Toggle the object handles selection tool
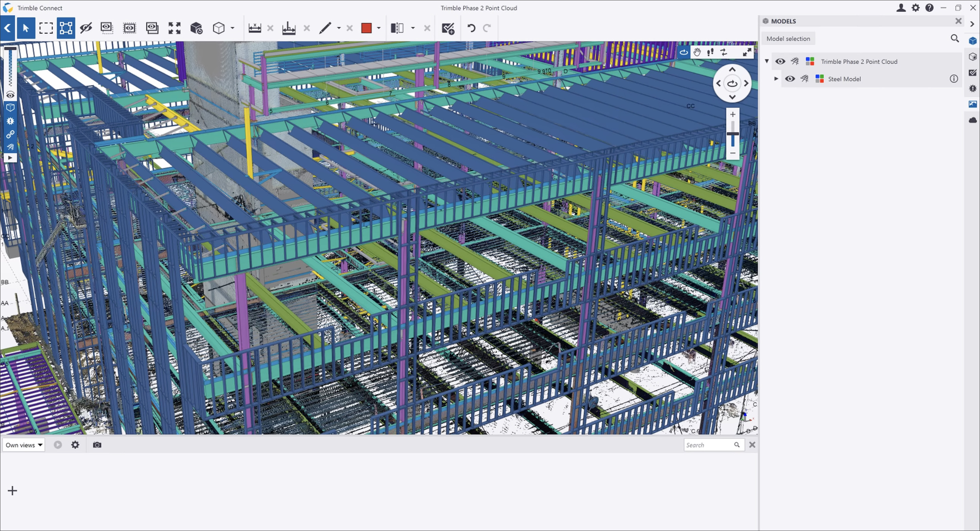The width and height of the screenshot is (980, 531). point(66,28)
